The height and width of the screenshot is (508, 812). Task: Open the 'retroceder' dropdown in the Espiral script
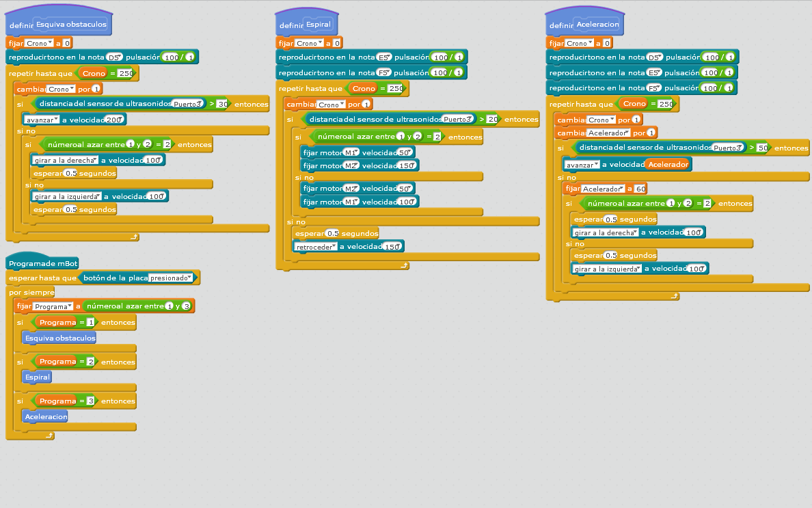tap(316, 247)
